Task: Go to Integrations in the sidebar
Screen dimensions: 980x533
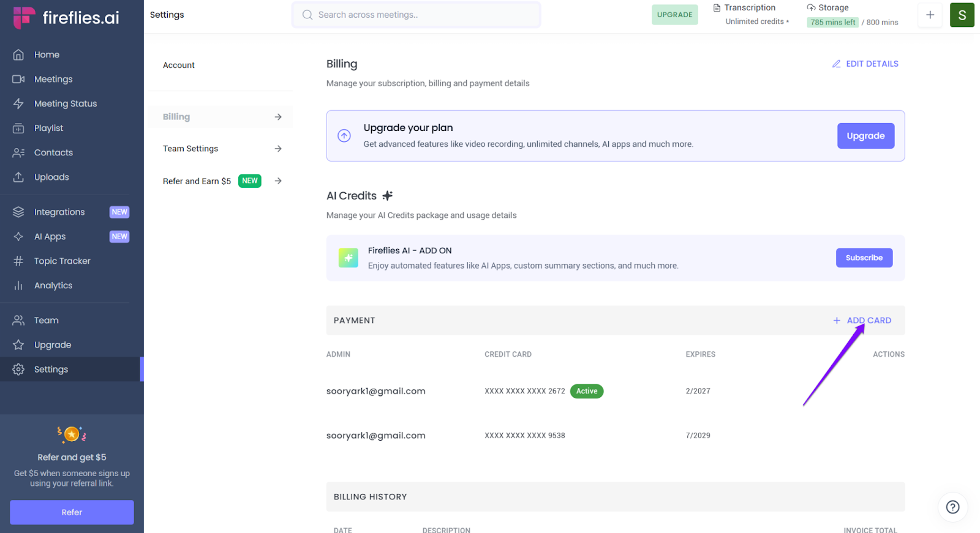Action: [59, 212]
